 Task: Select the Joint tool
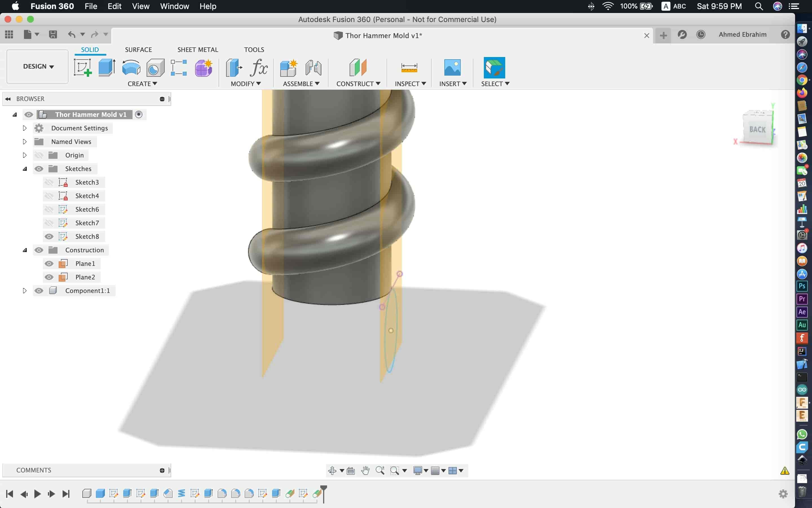(314, 67)
